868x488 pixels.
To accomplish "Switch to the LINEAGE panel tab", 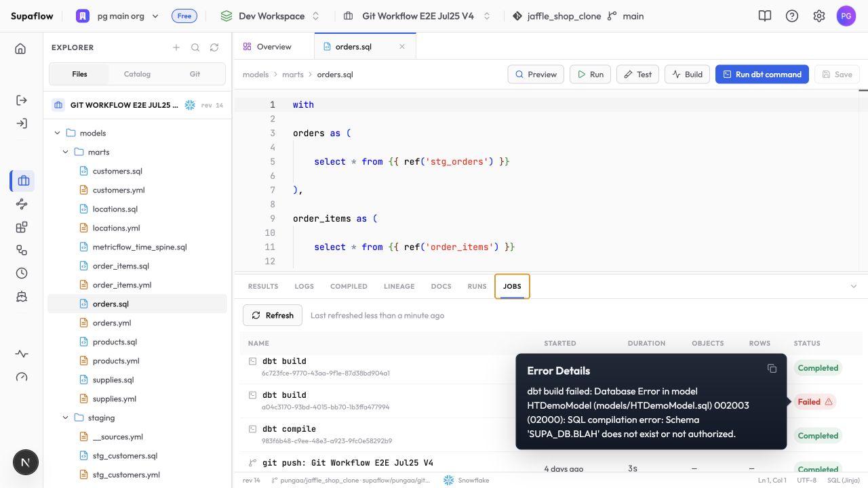I will tap(399, 286).
